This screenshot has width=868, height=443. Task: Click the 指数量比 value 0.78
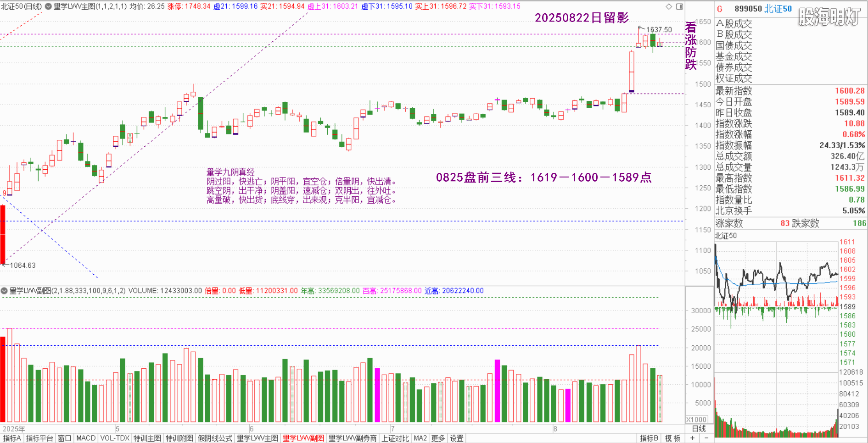pyautogui.click(x=857, y=200)
